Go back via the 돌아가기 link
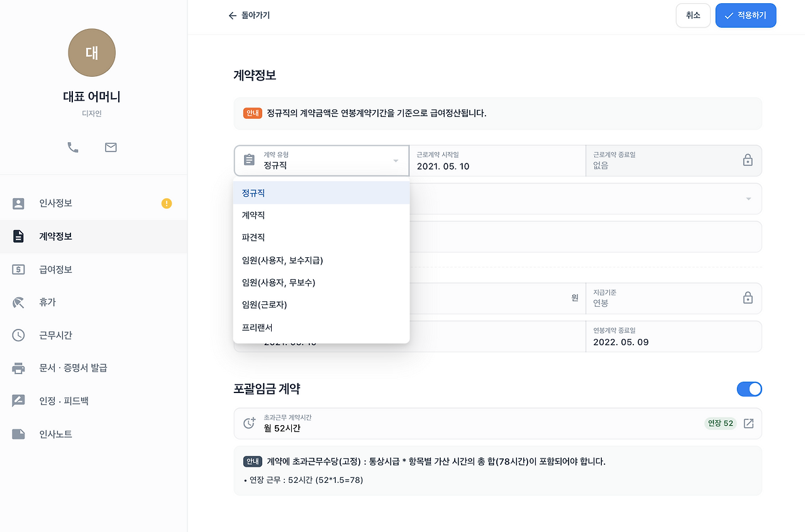805x532 pixels. pos(249,16)
